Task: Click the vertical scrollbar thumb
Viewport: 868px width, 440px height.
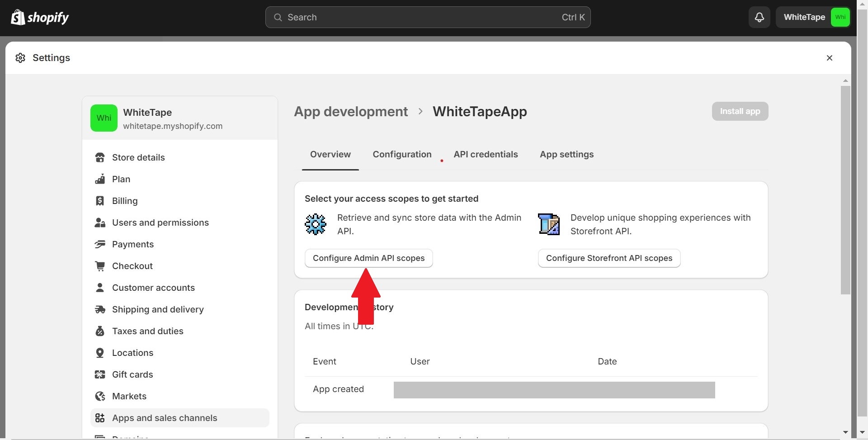Action: [x=845, y=190]
